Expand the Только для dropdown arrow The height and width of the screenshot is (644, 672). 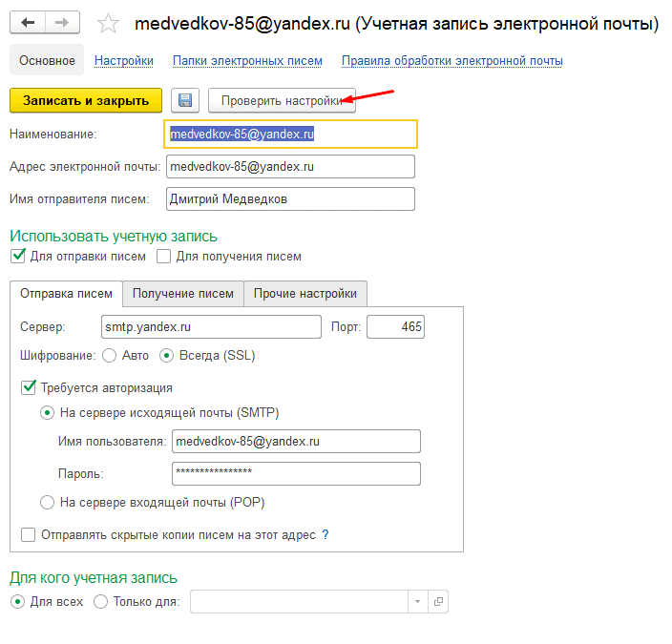417,602
